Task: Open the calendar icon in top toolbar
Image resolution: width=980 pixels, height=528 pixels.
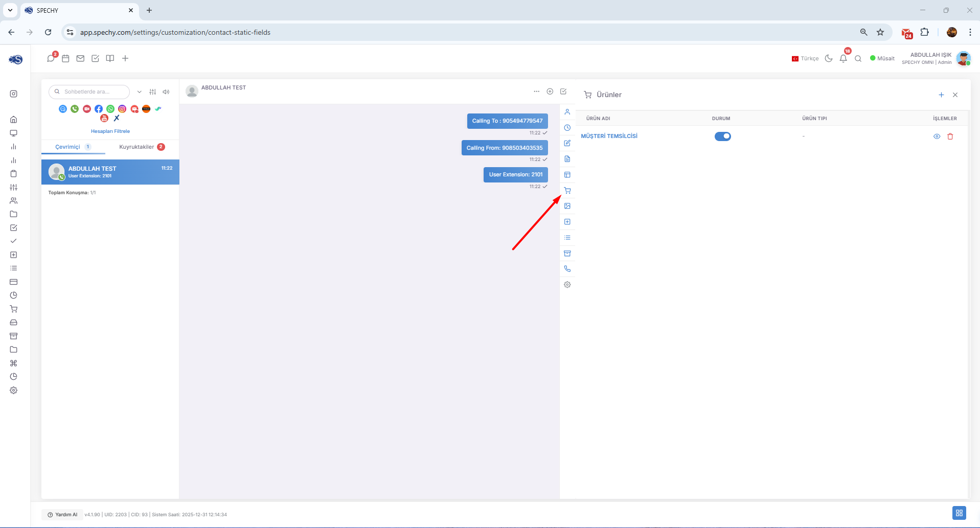Action: pos(65,59)
